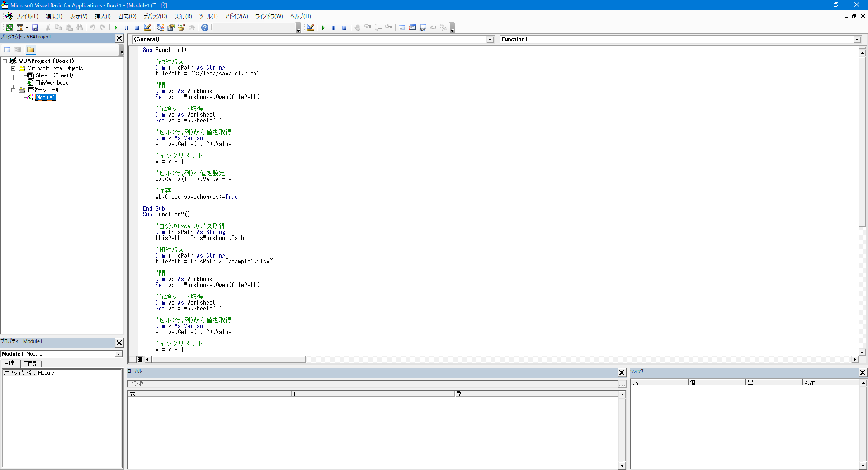Open the Watch Window debug icon

[423, 28]
